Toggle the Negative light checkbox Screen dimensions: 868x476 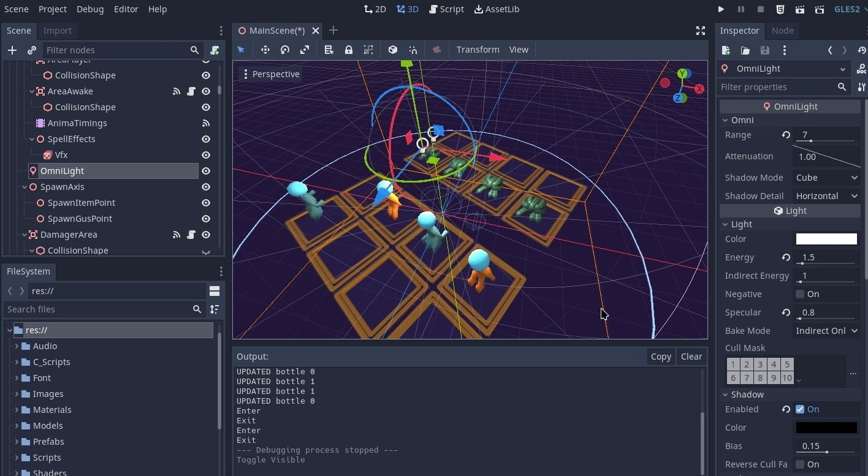800,294
